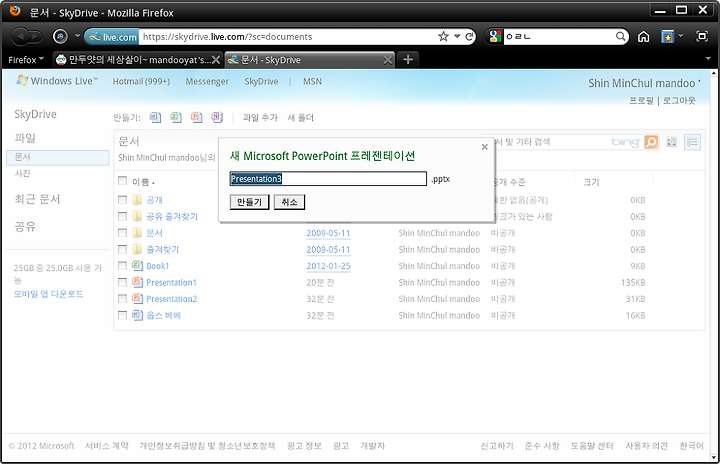Viewport: 720px width, 464px height.
Task: Click the Bing search magnifier button
Action: 651,142
